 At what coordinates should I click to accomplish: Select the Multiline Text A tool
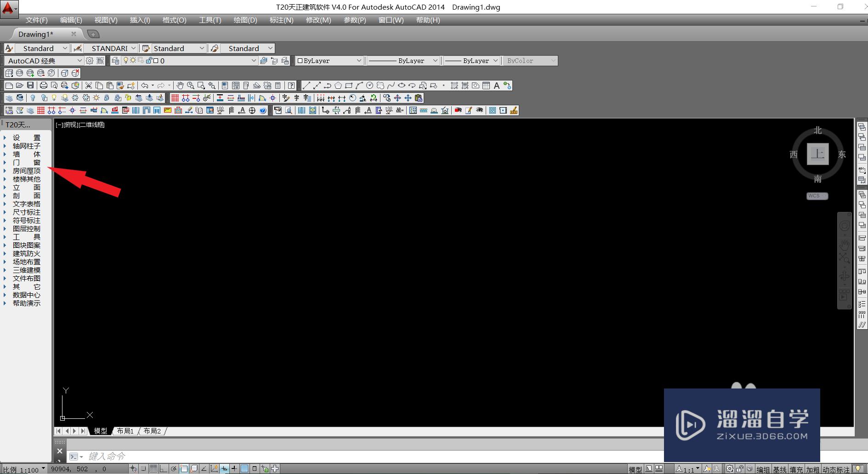497,86
